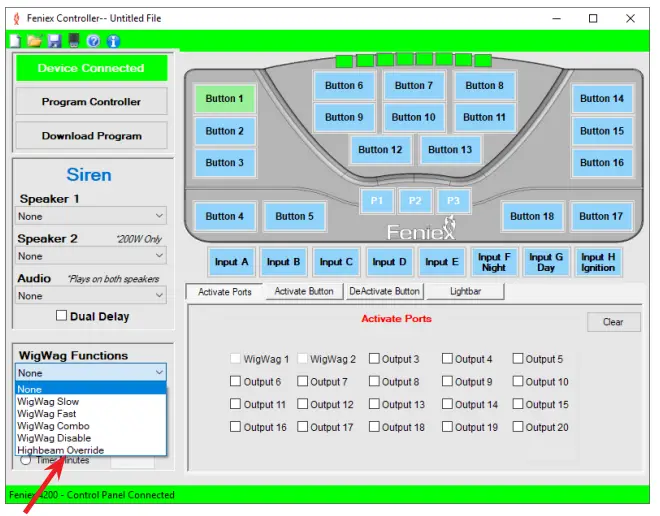Image resolution: width=660 pixels, height=516 pixels.
Task: Check Output 3 port
Action: tap(374, 359)
